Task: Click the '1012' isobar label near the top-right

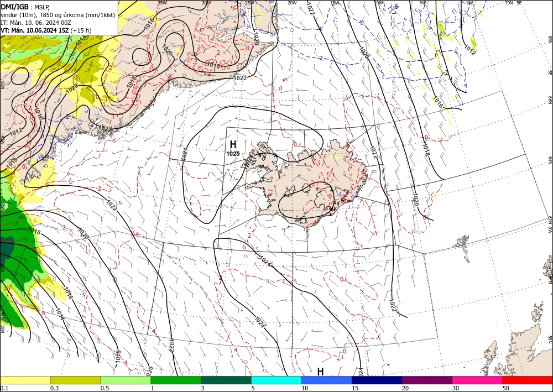Action: (469, 50)
